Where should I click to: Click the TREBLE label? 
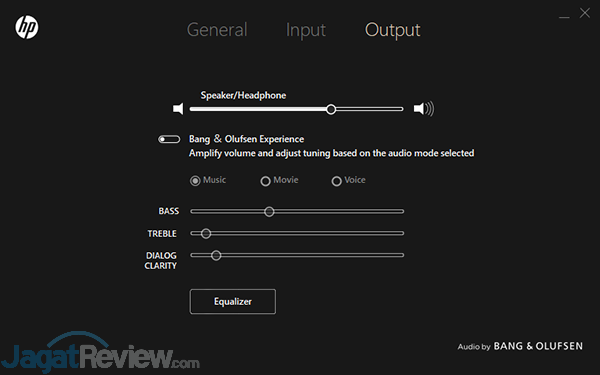(x=162, y=233)
